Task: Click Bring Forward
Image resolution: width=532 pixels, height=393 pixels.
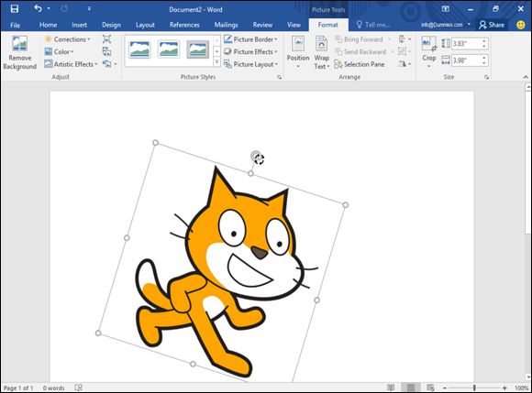Action: pyautogui.click(x=360, y=39)
